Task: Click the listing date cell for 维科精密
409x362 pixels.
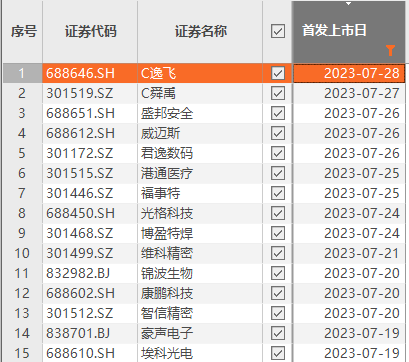Action: [349, 253]
